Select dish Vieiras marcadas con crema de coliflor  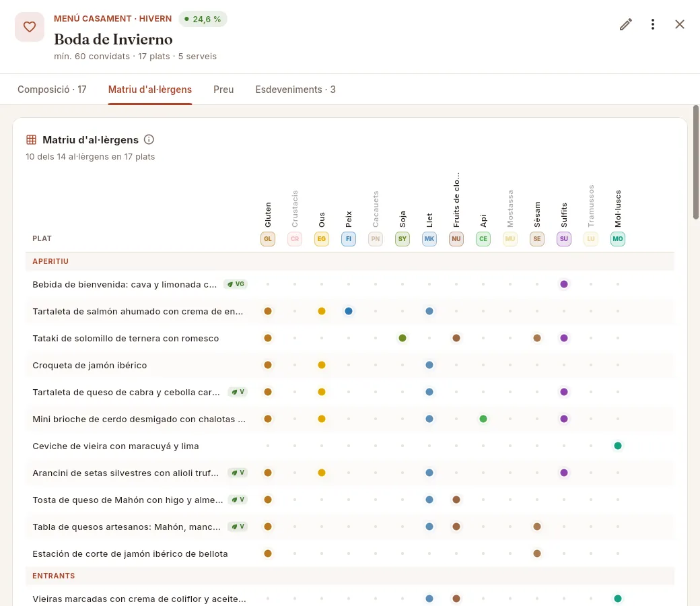pos(139,599)
